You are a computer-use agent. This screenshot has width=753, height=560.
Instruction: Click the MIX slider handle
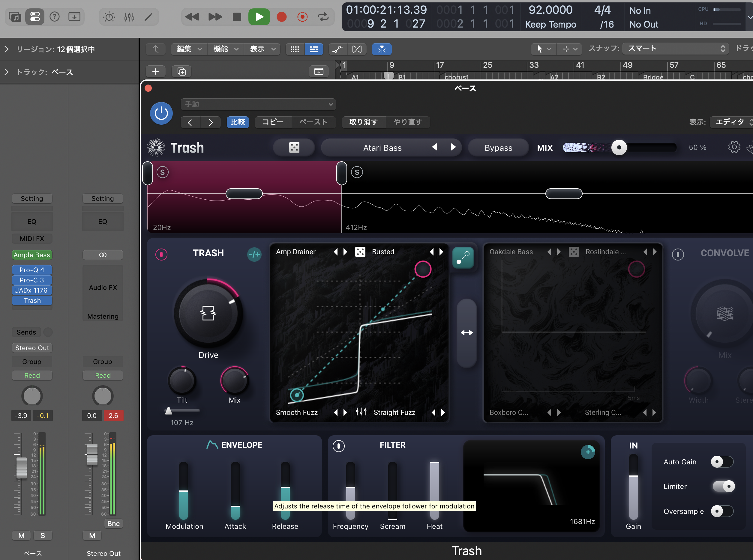coord(619,147)
